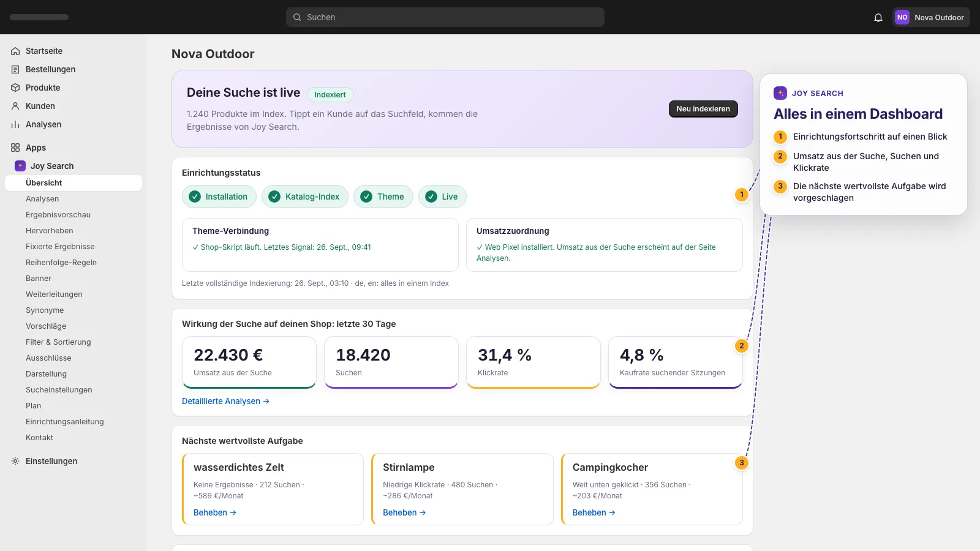Go to Produkte in the sidebar
The height and width of the screenshot is (551, 980).
point(73,88)
